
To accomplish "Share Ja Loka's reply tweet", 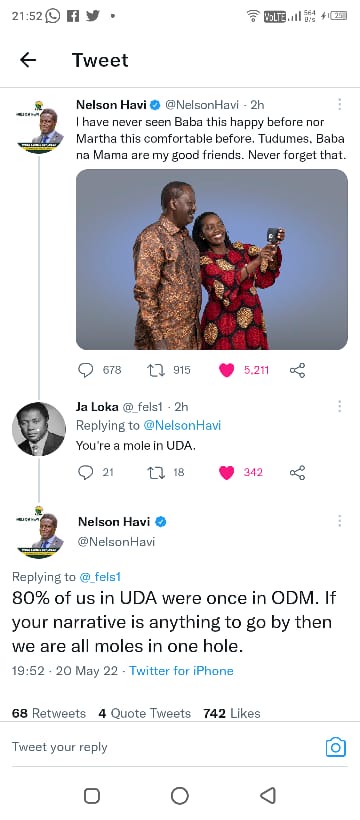I will (x=297, y=473).
